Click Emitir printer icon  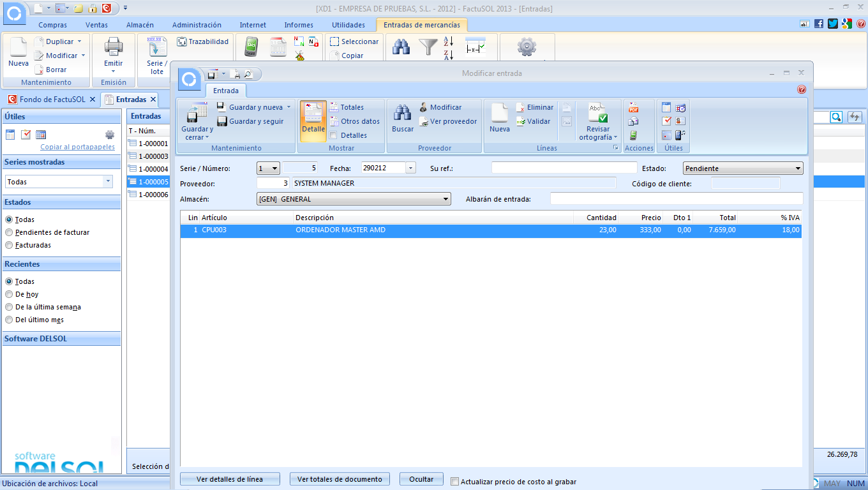[x=114, y=48]
